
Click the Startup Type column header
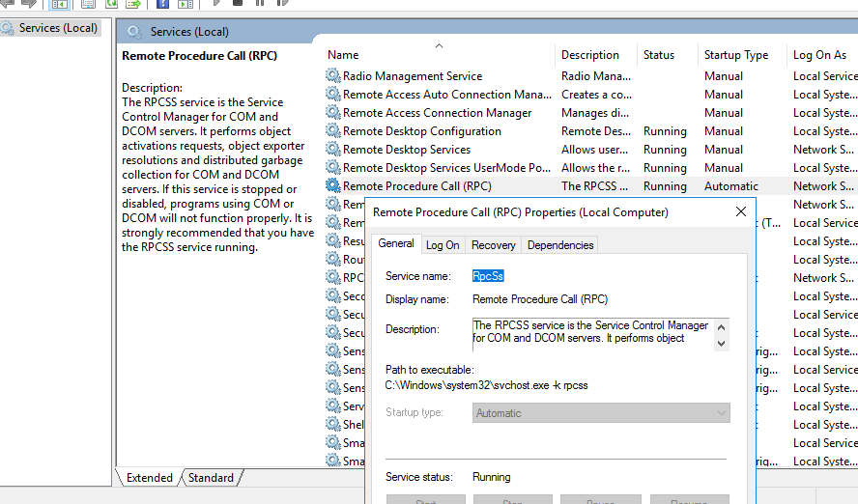pyautogui.click(x=736, y=55)
